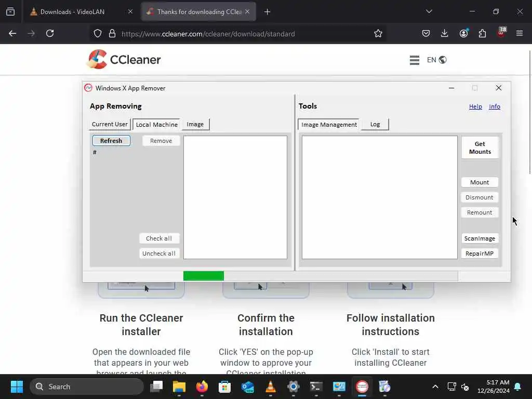This screenshot has width=532, height=399.
Task: Click the tracking protection shield icon
Action: click(x=98, y=34)
